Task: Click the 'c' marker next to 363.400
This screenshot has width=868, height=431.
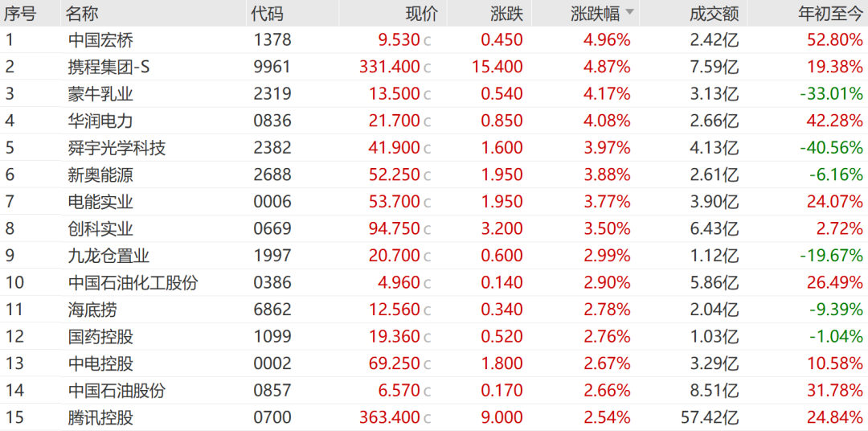Action: (428, 418)
